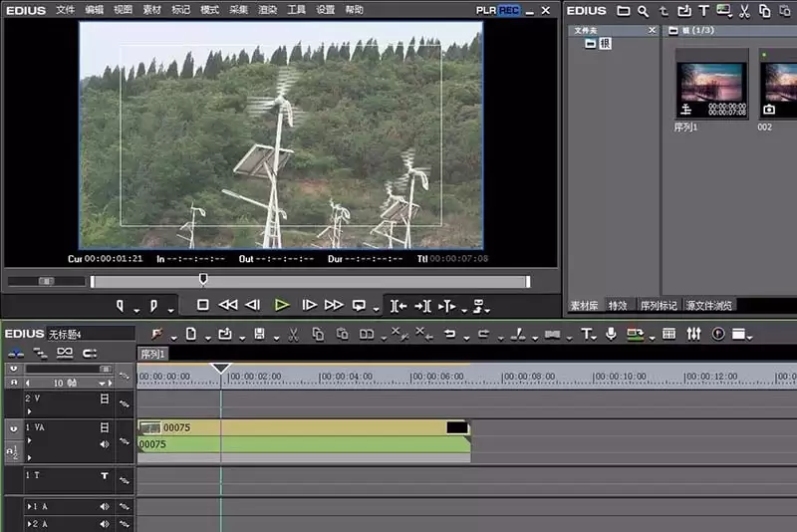This screenshot has width=797, height=532.
Task: Toggle the group/link mode icon
Action: click(65, 353)
